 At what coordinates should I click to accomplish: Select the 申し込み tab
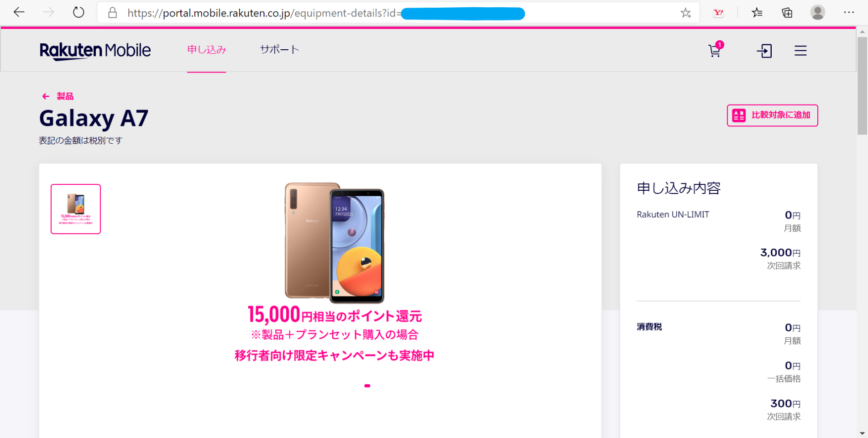[x=206, y=50]
